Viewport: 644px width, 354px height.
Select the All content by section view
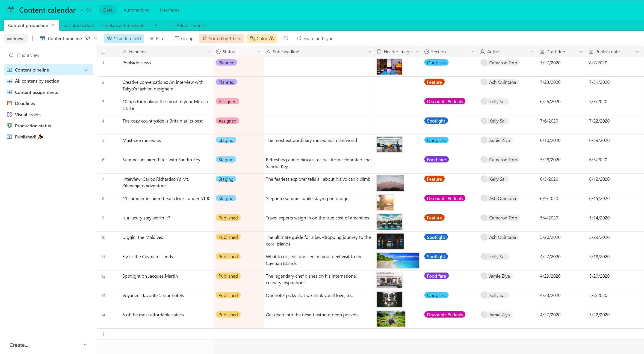click(x=48, y=81)
